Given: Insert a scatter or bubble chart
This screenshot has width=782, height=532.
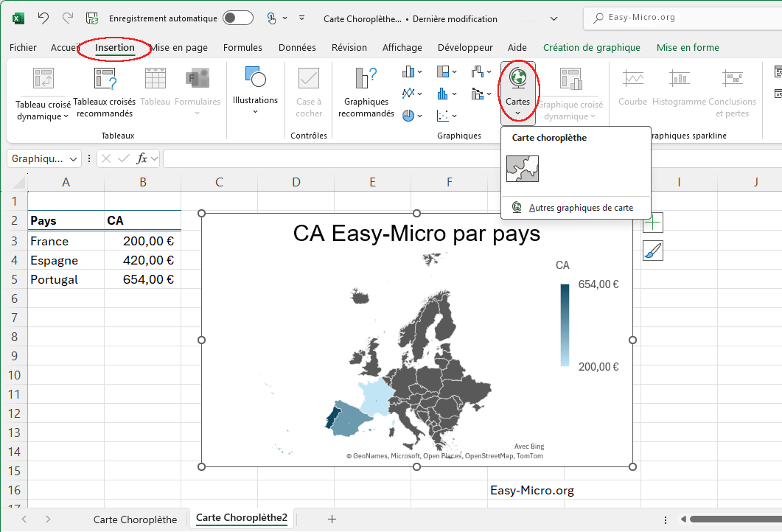Looking at the screenshot, I should click(447, 116).
